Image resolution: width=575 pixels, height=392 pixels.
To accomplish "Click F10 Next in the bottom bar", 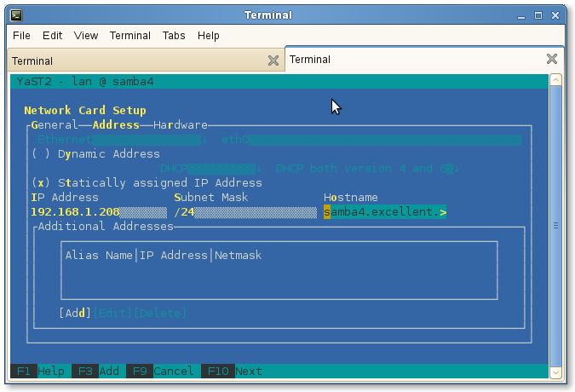I will [x=232, y=371].
